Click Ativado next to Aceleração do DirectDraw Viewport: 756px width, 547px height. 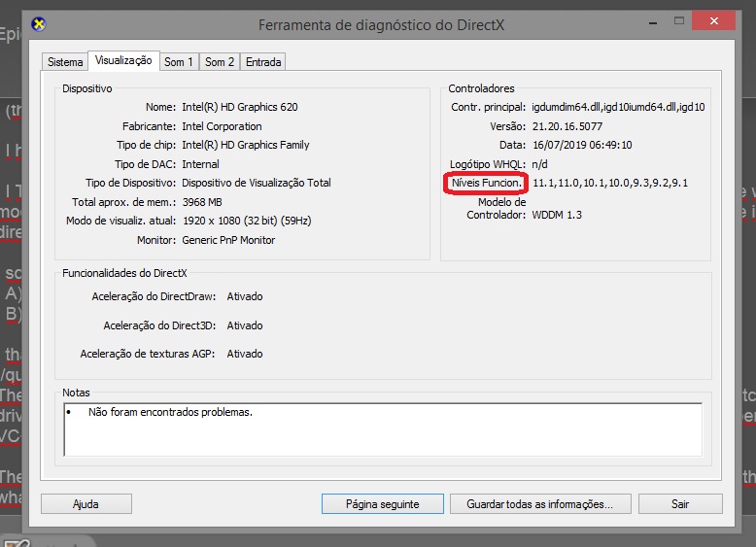tap(245, 296)
